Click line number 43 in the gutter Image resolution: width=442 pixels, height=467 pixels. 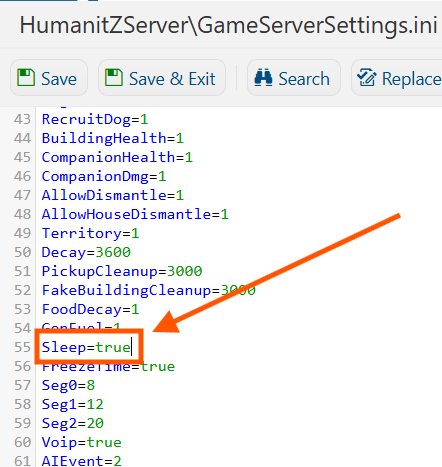pyautogui.click(x=22, y=119)
